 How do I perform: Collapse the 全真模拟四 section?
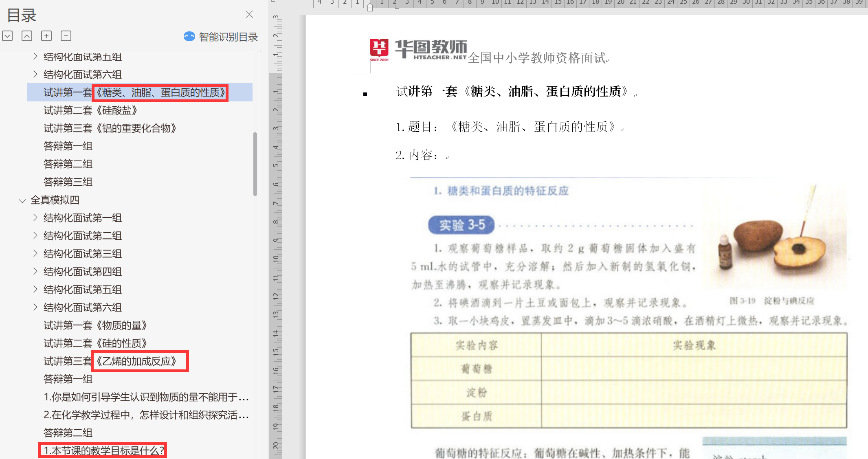point(22,200)
